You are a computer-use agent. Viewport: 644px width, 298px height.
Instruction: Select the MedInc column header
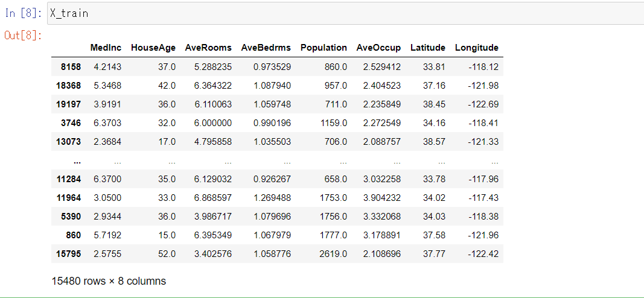coord(106,48)
